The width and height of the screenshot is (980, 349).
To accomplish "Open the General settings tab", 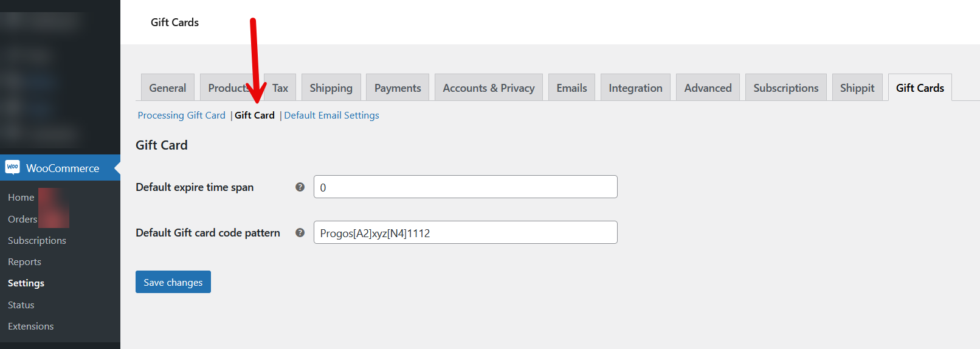I will (168, 88).
